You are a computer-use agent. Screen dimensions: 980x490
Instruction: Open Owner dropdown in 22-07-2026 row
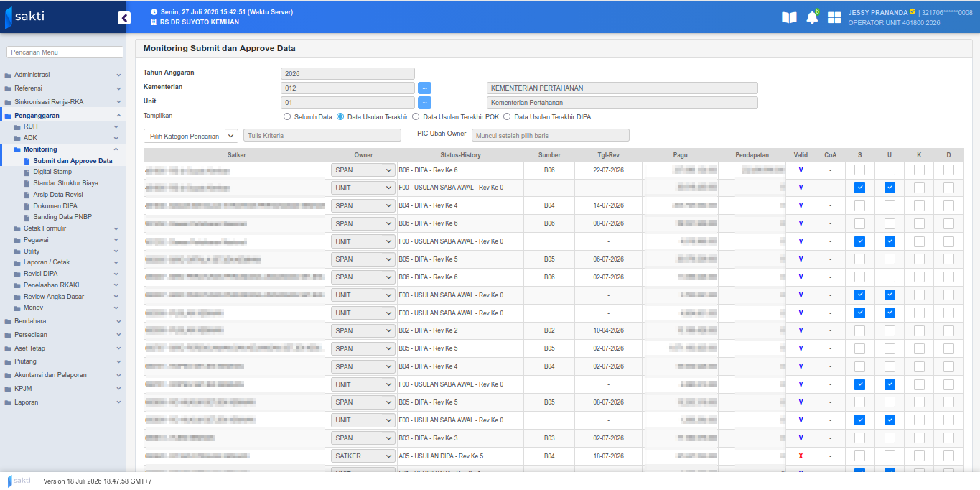[x=363, y=170]
